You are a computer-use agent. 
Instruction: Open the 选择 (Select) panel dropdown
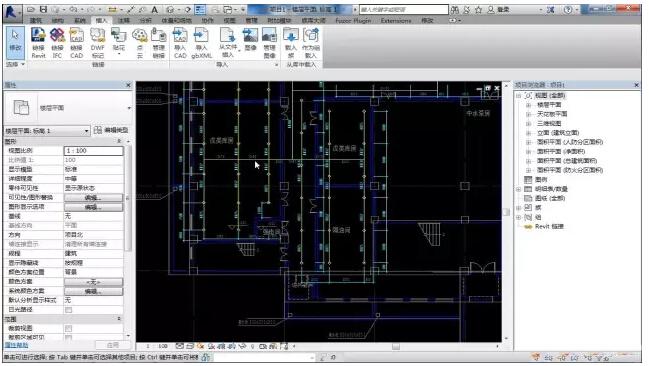point(15,64)
